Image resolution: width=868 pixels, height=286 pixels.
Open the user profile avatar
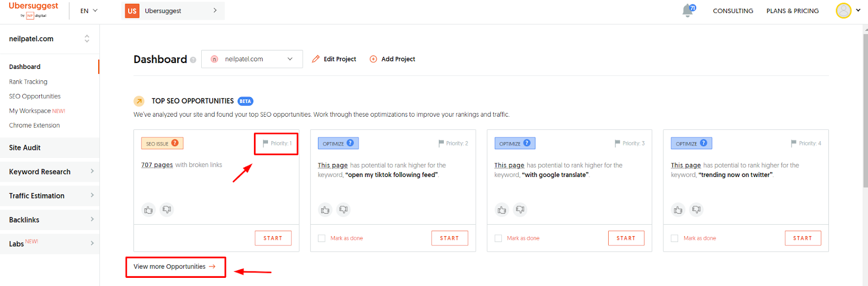[x=844, y=10]
